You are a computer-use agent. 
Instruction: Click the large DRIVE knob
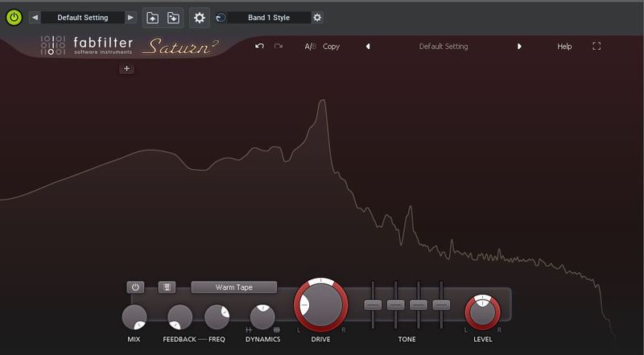[x=320, y=305]
